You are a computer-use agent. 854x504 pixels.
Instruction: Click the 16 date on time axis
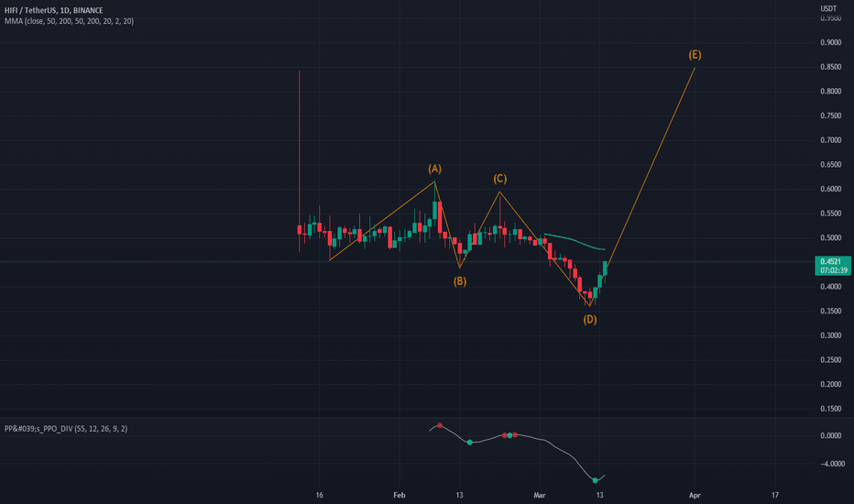[319, 495]
